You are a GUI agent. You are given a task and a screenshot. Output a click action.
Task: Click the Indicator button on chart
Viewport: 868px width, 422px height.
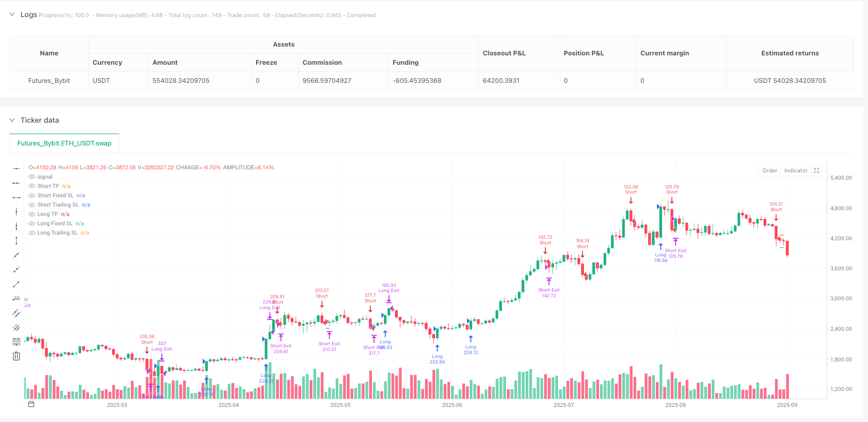coord(795,170)
